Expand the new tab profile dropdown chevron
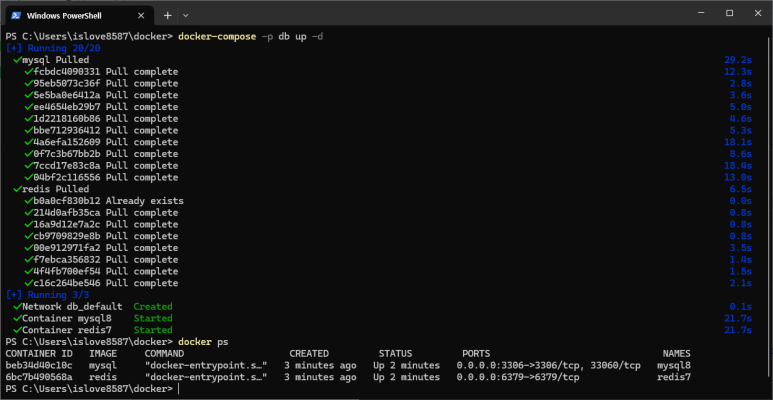The height and width of the screenshot is (400, 773). click(x=185, y=16)
